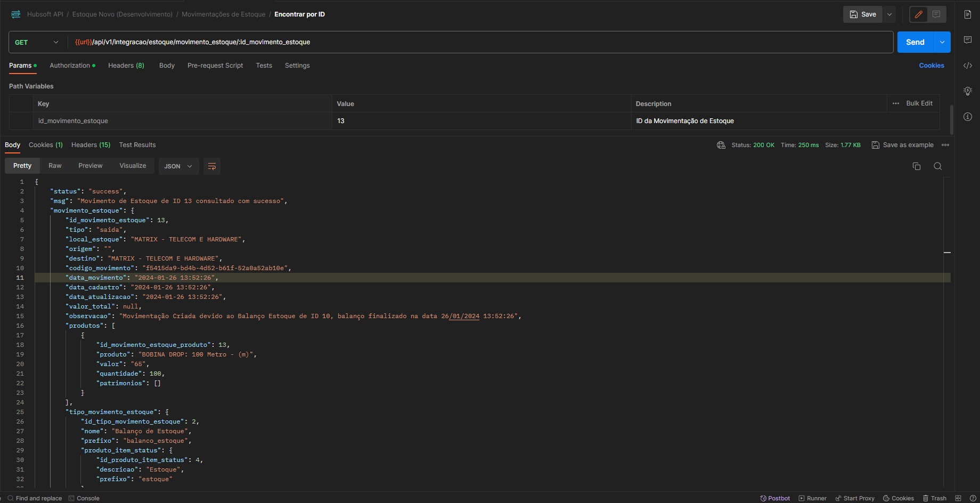Click the Estoque Novo (Desenvolvimento) breadcrumb
The image size is (980, 503).
[123, 14]
